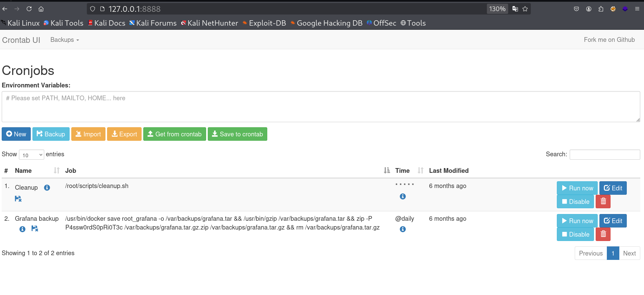Open the Google Hacking DB bookmark
Viewport: 644px width, 295px height.
(326, 23)
